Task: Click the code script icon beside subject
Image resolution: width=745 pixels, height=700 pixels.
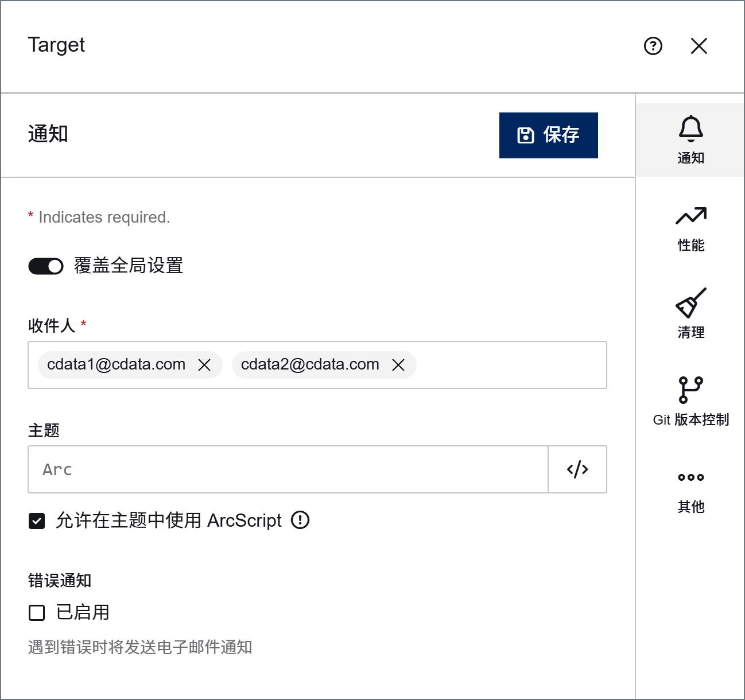Action: [x=577, y=469]
